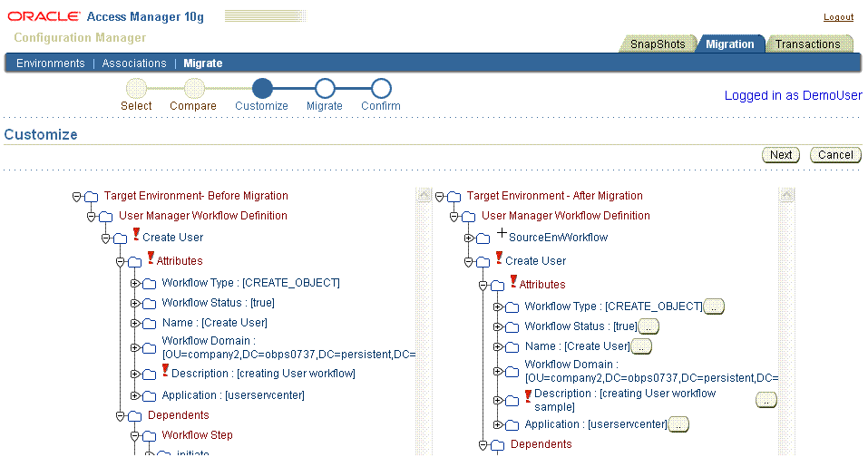The image size is (868, 467).
Task: Open edit button next to Workflow Status
Action: point(649,326)
